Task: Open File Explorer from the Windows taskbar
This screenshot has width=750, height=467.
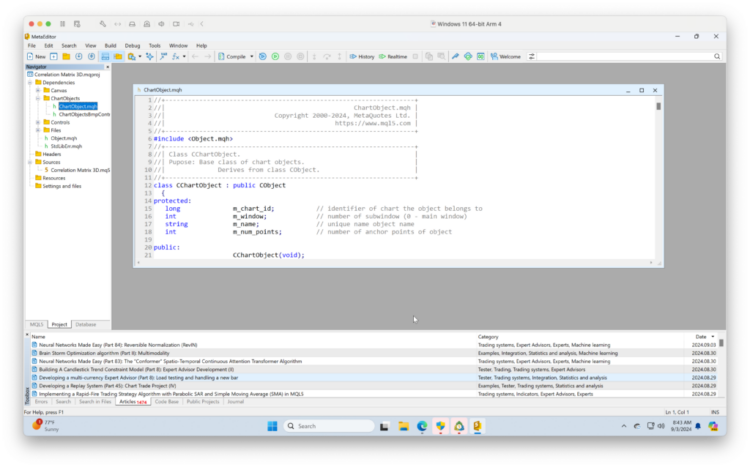Action: [x=403, y=426]
